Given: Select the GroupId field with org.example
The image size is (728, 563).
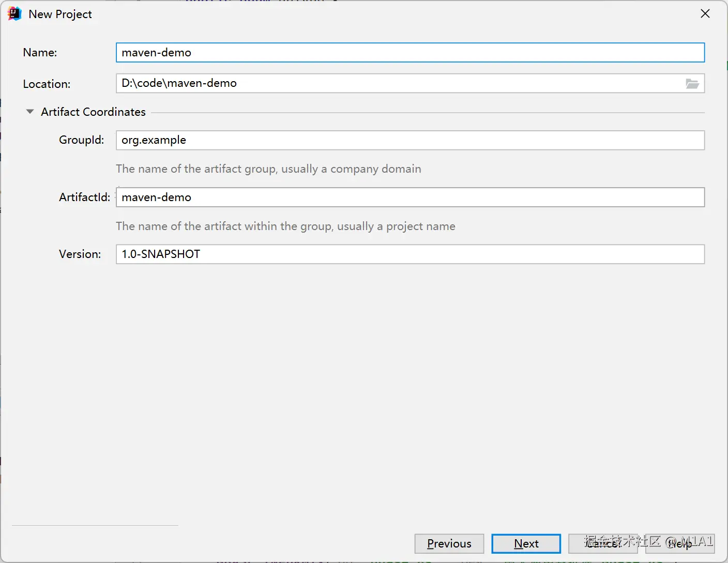Looking at the screenshot, I should pyautogui.click(x=410, y=140).
